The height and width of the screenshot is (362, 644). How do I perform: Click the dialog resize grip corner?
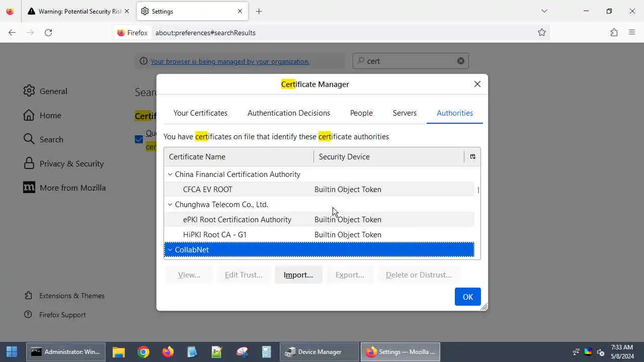[x=484, y=307]
